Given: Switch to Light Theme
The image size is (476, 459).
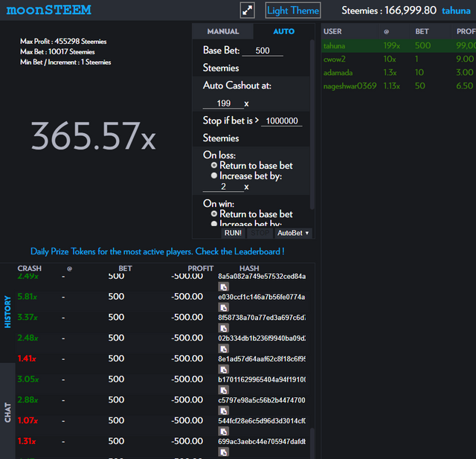Looking at the screenshot, I should click(293, 10).
